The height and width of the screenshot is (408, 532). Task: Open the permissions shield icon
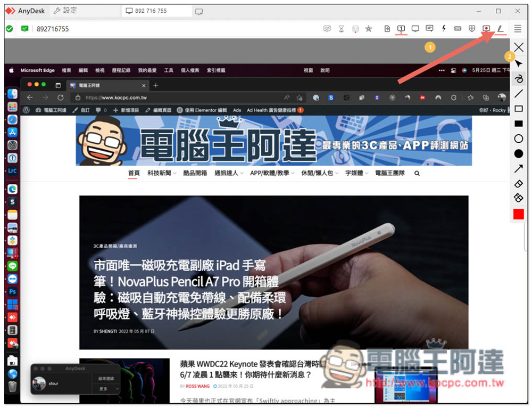tap(472, 29)
